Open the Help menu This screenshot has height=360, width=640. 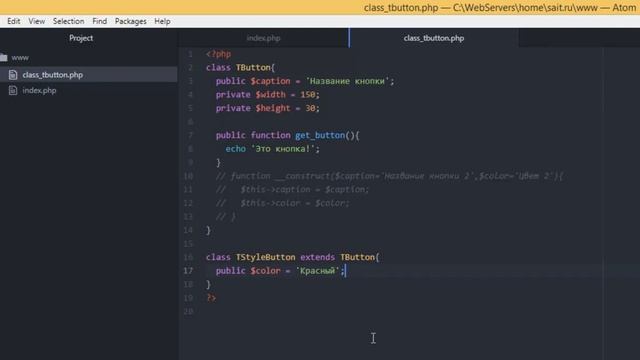click(x=162, y=21)
